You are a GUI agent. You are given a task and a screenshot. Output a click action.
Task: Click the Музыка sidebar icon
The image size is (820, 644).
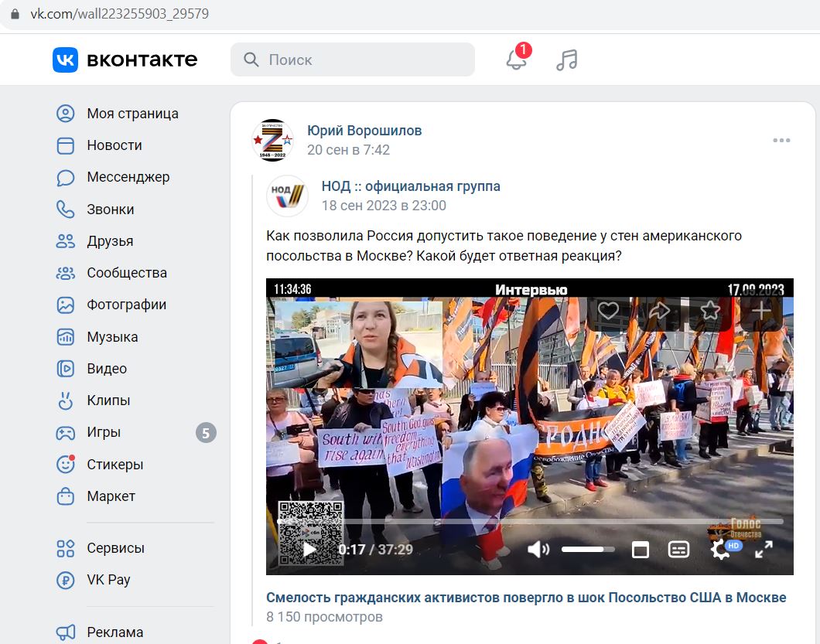coord(66,336)
